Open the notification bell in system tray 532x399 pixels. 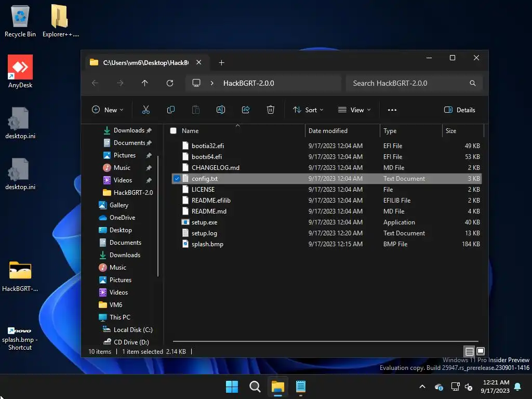click(518, 387)
